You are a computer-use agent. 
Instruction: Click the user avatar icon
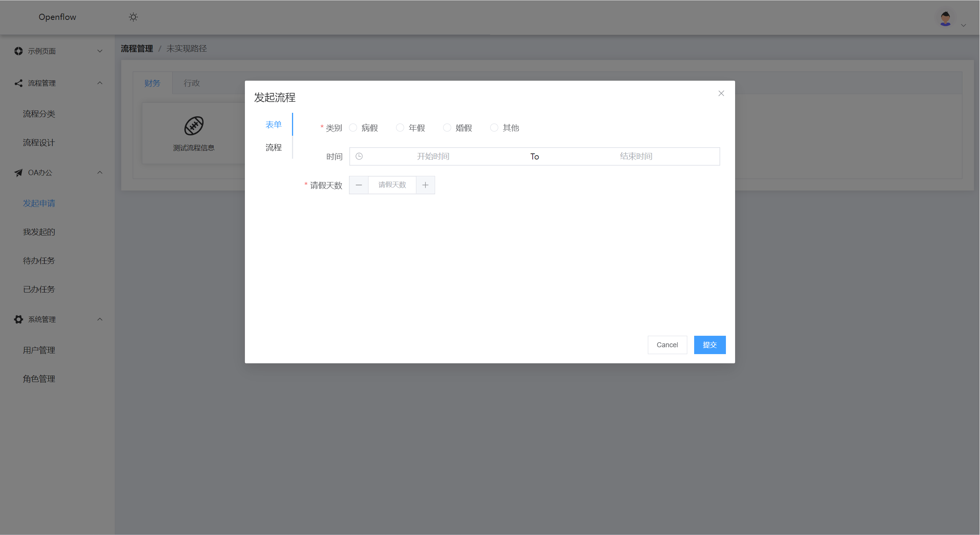point(945,18)
